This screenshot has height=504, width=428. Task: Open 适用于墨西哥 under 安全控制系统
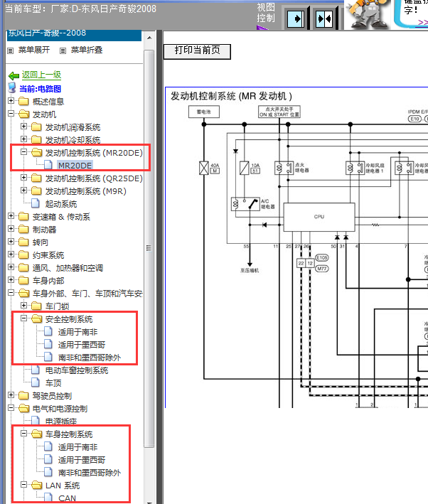[82, 345]
